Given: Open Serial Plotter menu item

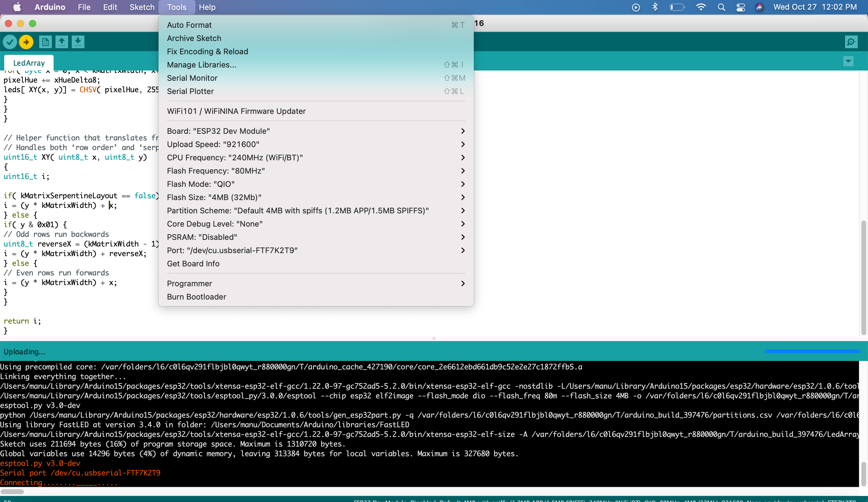Looking at the screenshot, I should pyautogui.click(x=316, y=91).
